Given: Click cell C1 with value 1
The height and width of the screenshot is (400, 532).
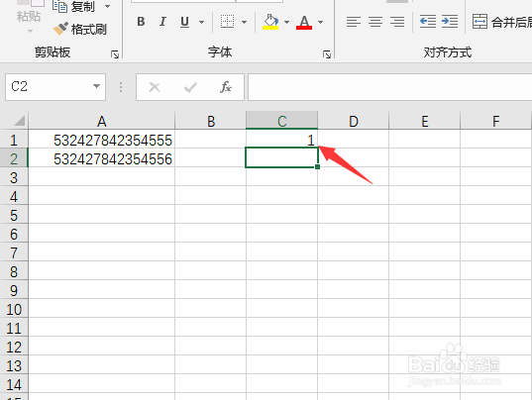Looking at the screenshot, I should [x=282, y=140].
